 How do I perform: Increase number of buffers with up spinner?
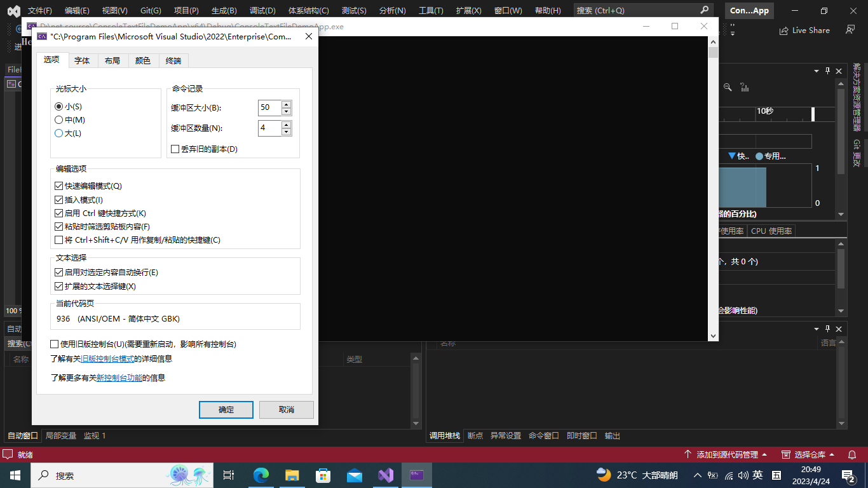287,125
